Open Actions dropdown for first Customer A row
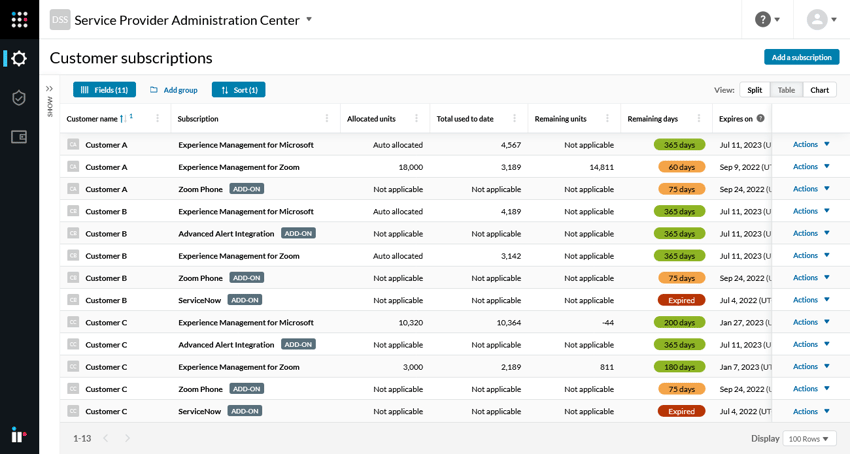Image resolution: width=850 pixels, height=454 pixels. pos(811,145)
